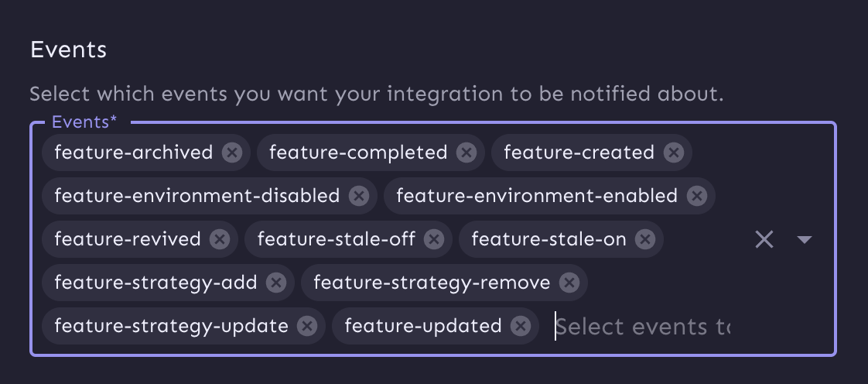Click the feature-archived chip label
868x384 pixels.
(x=133, y=153)
